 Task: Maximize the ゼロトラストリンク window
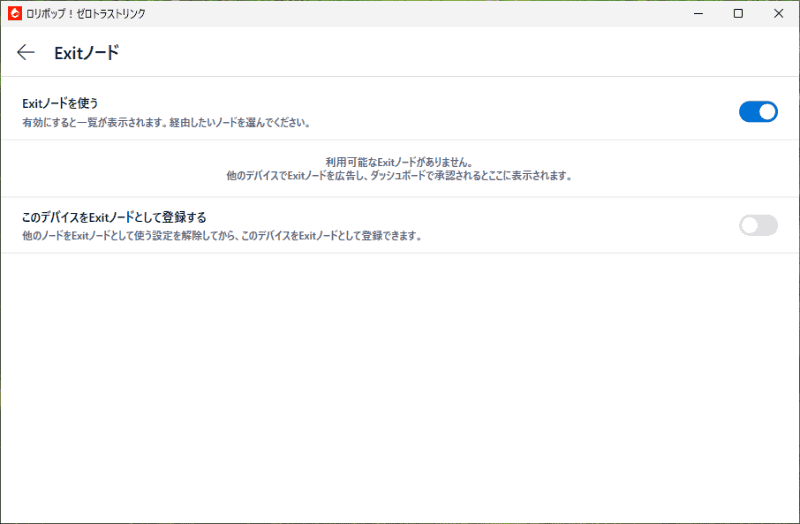pos(738,13)
